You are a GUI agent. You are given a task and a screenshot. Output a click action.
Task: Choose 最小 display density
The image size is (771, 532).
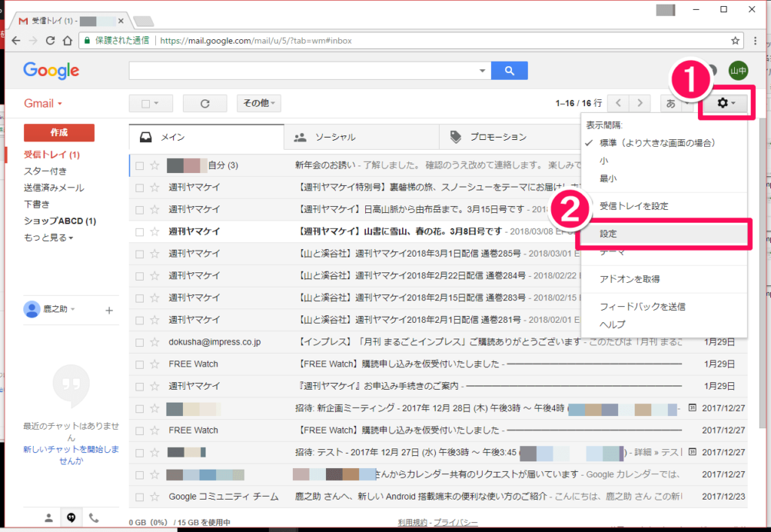tap(664, 179)
